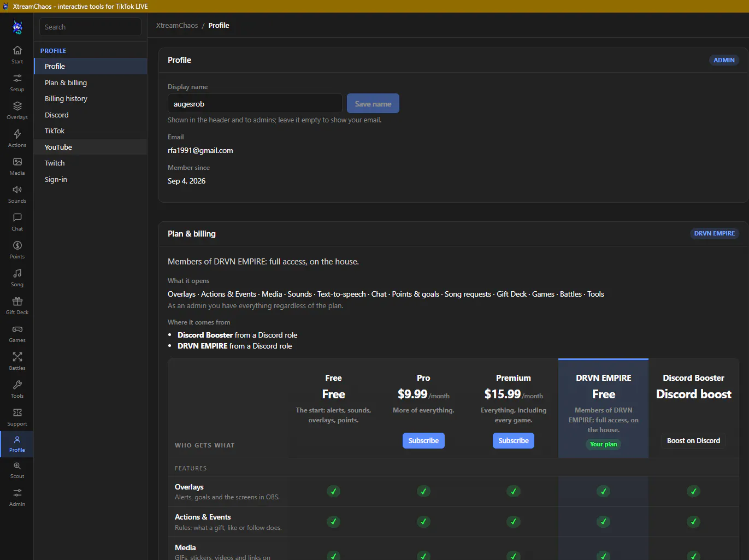Open the YouTube settings entry
This screenshot has height=560, width=749.
coord(91,147)
